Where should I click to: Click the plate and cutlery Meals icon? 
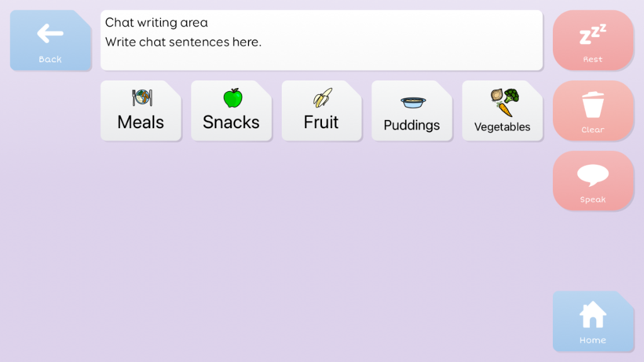point(142,97)
